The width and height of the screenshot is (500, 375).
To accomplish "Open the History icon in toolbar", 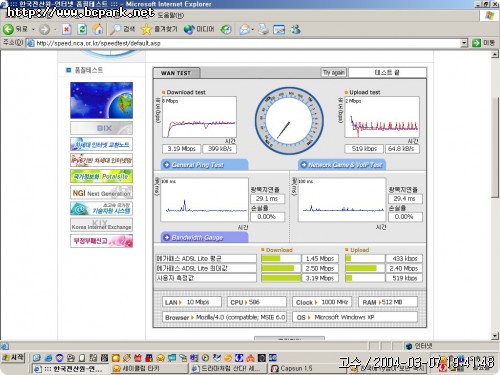I will click(226, 30).
